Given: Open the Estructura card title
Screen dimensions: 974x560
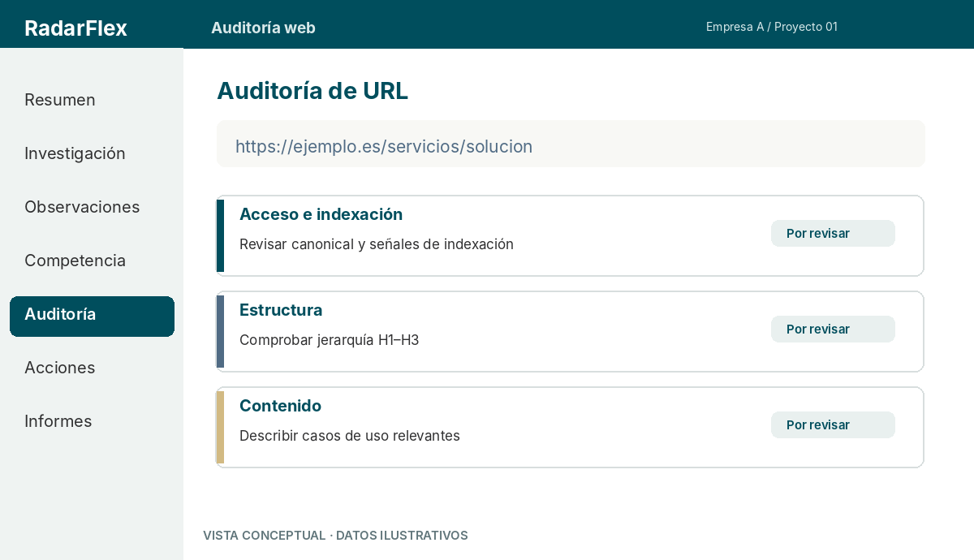Looking at the screenshot, I should pyautogui.click(x=281, y=310).
